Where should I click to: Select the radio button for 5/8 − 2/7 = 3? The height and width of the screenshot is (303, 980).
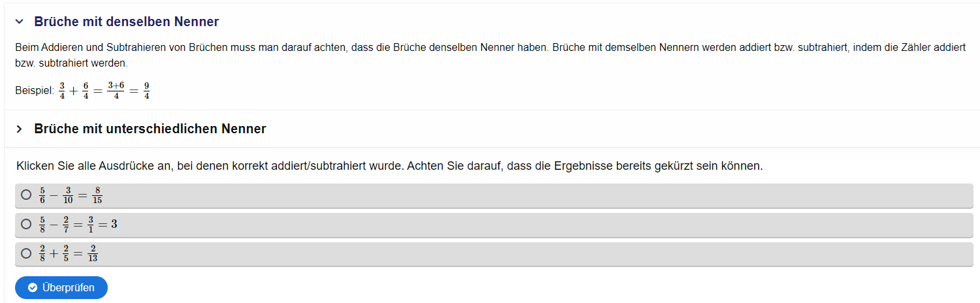click(26, 224)
